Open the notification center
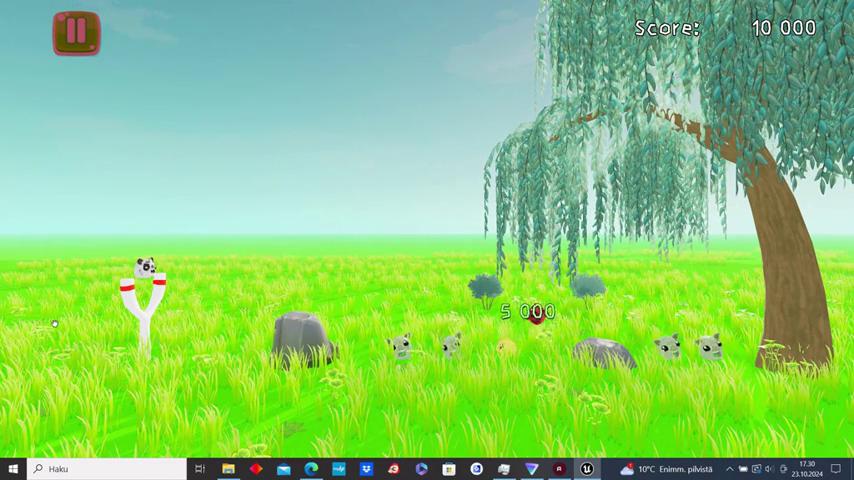This screenshot has height=480, width=854. click(836, 468)
